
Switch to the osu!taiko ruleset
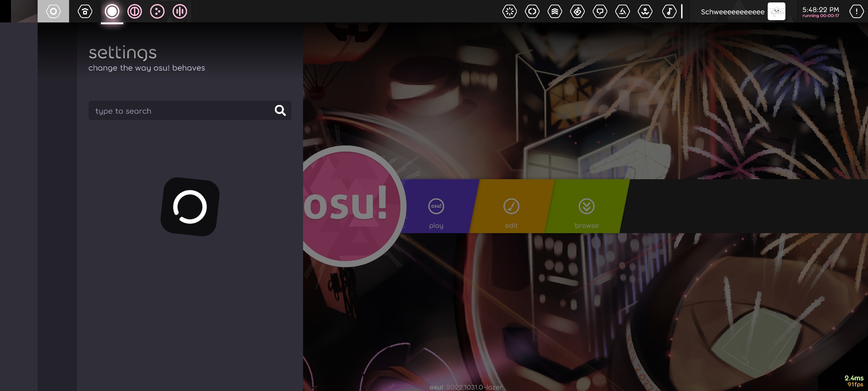(135, 11)
